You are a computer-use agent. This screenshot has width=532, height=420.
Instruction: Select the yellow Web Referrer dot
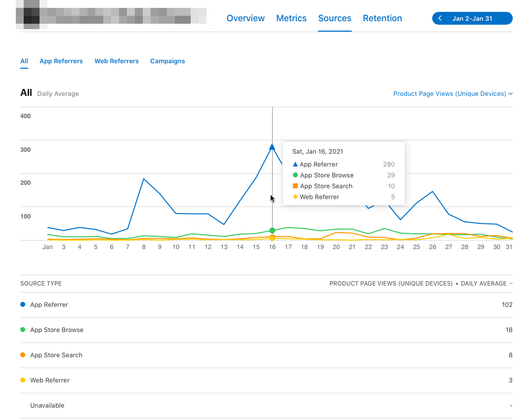(22, 380)
